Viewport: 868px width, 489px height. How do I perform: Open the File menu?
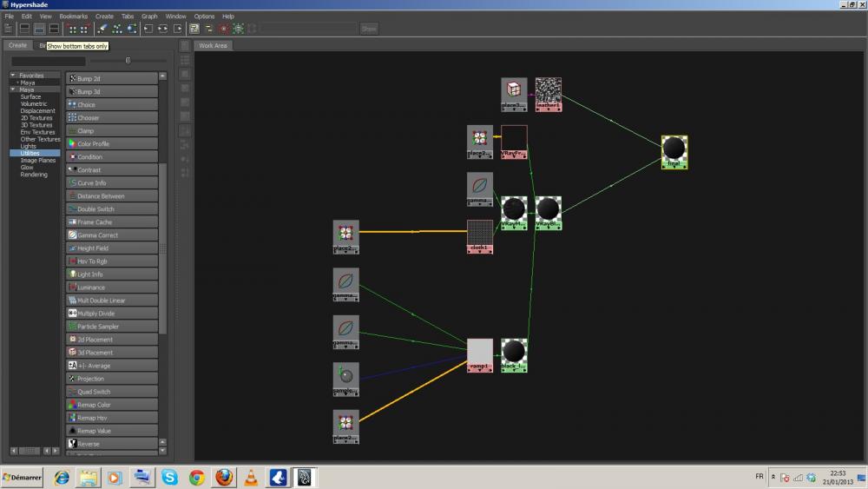[x=10, y=16]
